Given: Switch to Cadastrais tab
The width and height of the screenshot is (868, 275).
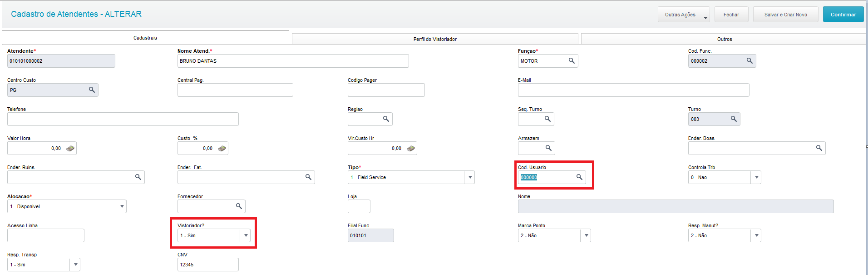Looking at the screenshot, I should point(145,38).
